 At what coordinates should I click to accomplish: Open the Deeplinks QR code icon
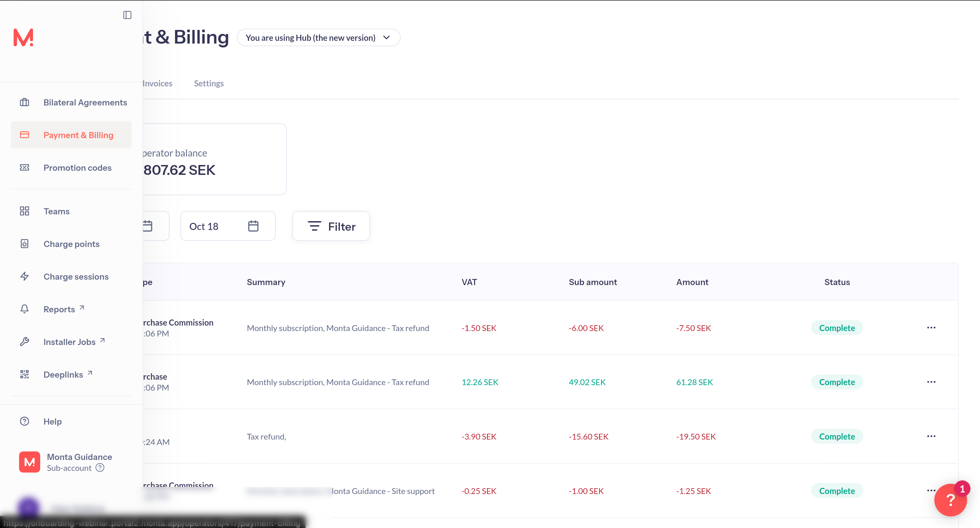(x=25, y=375)
